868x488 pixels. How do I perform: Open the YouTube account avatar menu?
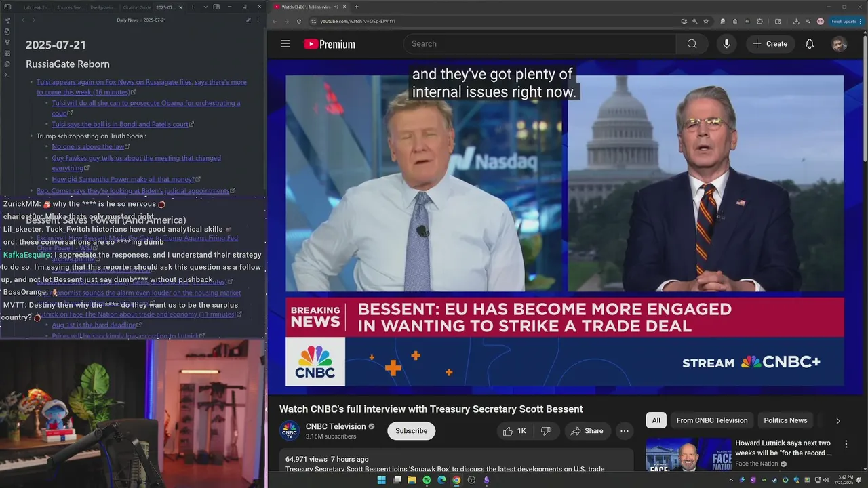tap(839, 44)
